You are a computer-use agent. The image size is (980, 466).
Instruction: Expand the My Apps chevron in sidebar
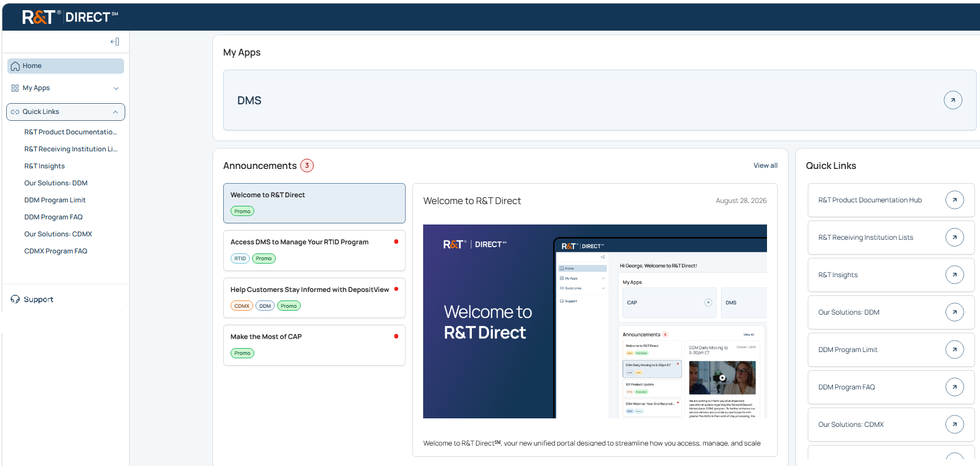pyautogui.click(x=116, y=88)
